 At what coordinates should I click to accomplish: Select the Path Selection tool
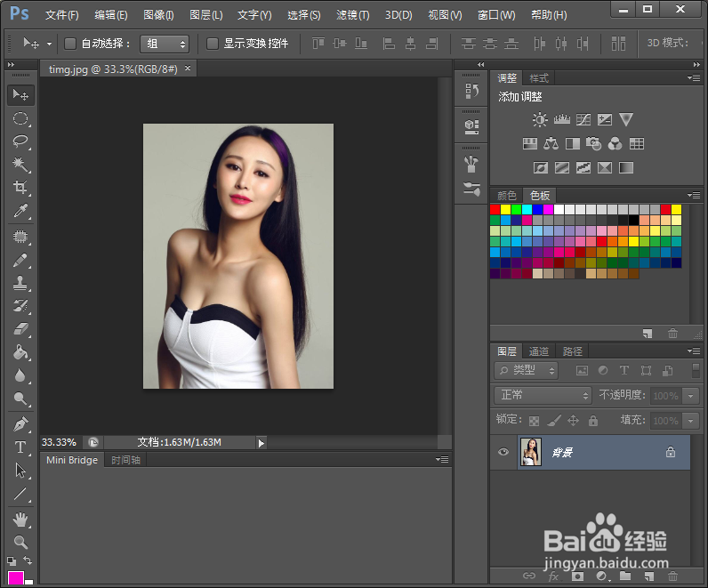tap(20, 470)
